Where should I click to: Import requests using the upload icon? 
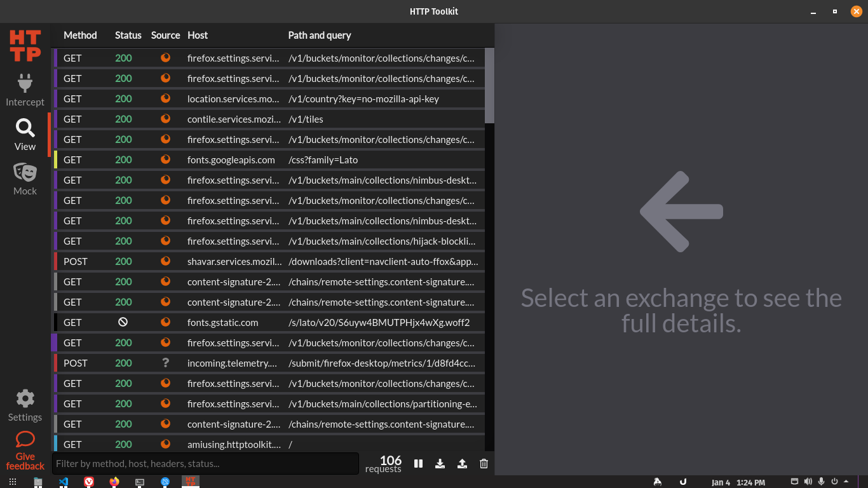[462, 464]
